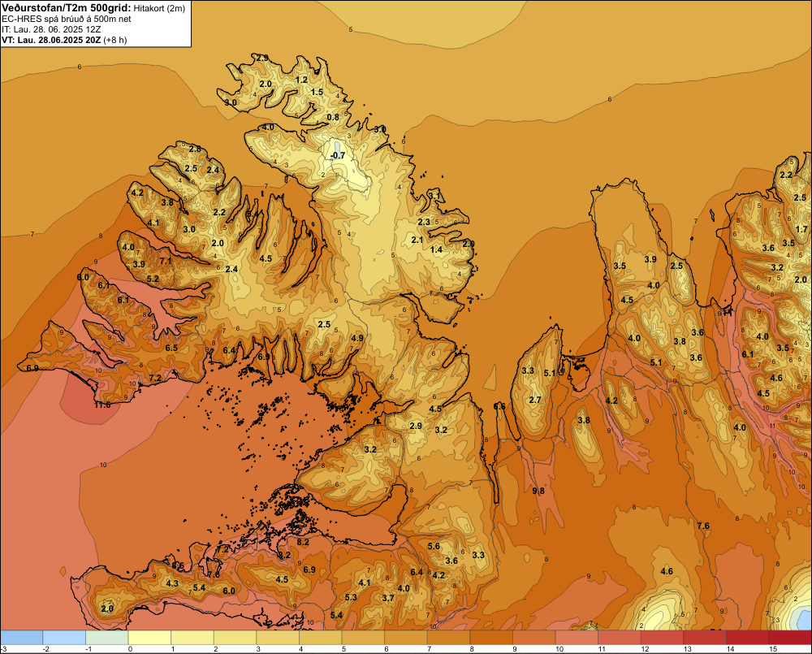Click the 1.2 temperature value

click(x=301, y=80)
